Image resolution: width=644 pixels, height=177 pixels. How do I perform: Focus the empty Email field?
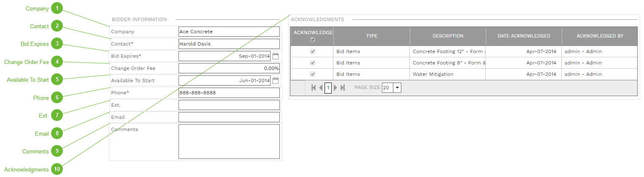click(229, 117)
